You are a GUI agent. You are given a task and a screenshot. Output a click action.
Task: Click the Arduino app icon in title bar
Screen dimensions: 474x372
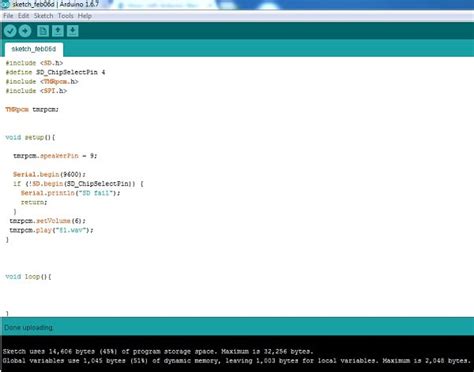[x=5, y=4]
